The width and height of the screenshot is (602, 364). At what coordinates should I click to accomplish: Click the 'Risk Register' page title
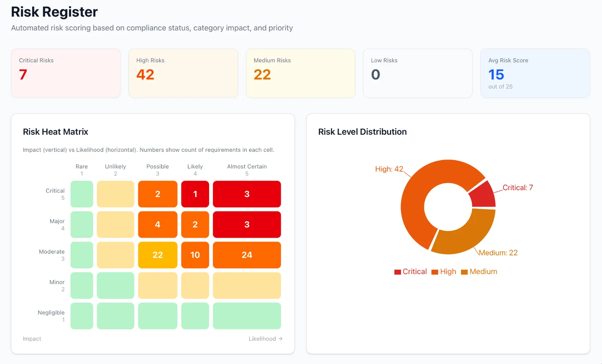tap(54, 12)
